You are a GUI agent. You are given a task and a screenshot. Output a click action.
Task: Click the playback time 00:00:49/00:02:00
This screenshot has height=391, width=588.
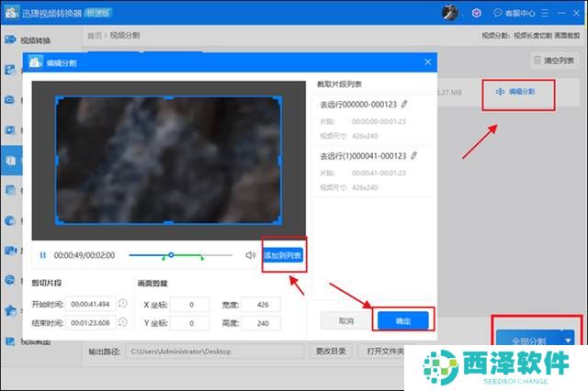click(85, 255)
